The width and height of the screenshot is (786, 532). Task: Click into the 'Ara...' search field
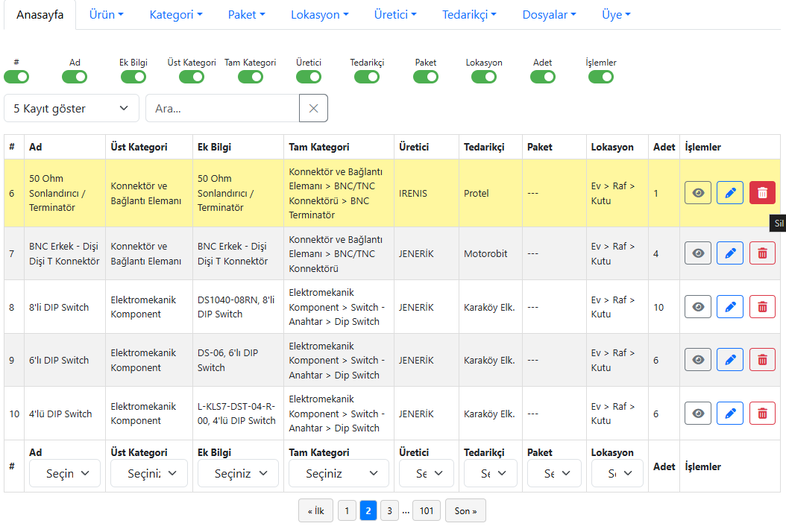(222, 108)
